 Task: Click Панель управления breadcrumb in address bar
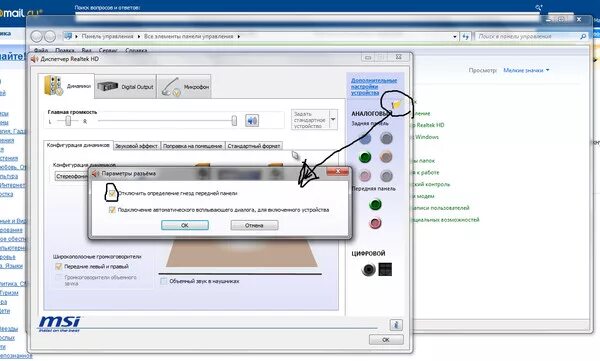(107, 36)
